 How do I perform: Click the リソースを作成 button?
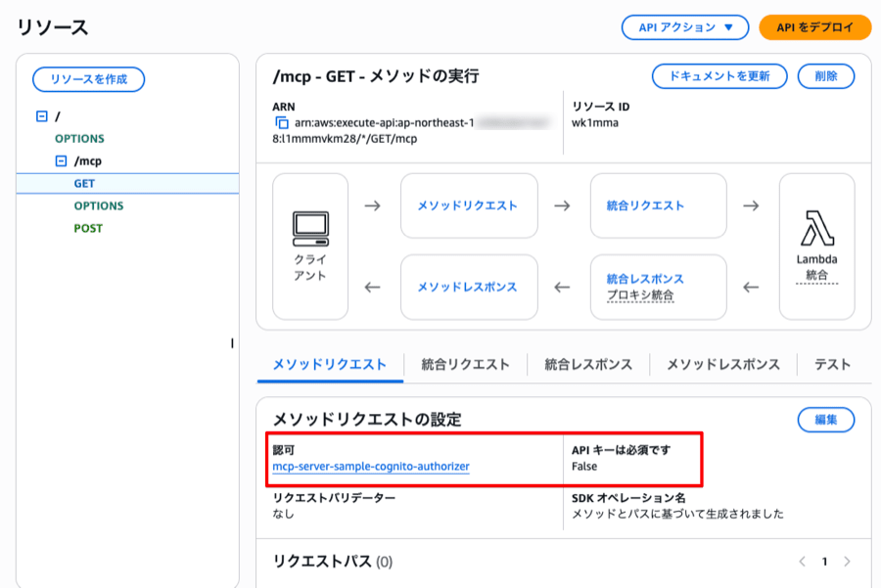point(88,79)
